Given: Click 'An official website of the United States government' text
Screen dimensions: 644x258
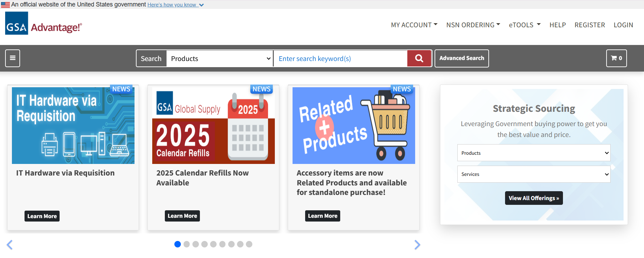Looking at the screenshot, I should (x=79, y=4).
